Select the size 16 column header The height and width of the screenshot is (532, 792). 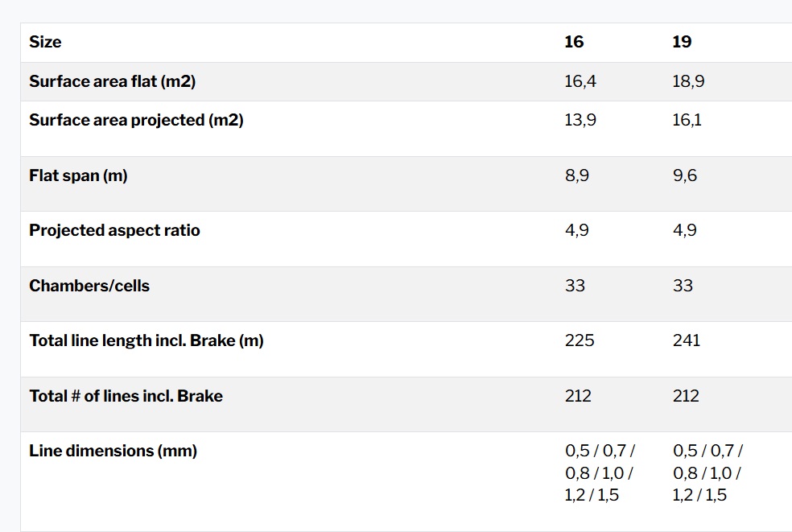574,42
